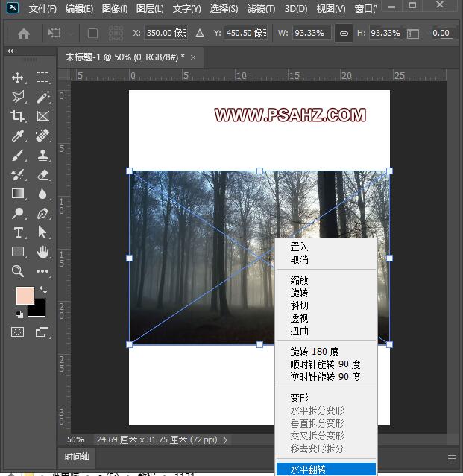The height and width of the screenshot is (476, 463).
Task: Open the 文件(F) menu
Action: point(42,8)
